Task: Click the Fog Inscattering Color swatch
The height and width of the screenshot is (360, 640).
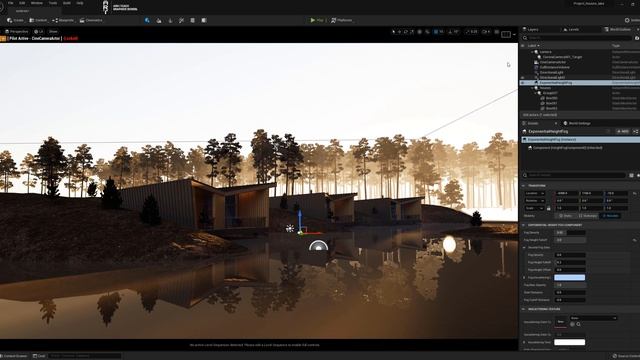Action: point(569,278)
